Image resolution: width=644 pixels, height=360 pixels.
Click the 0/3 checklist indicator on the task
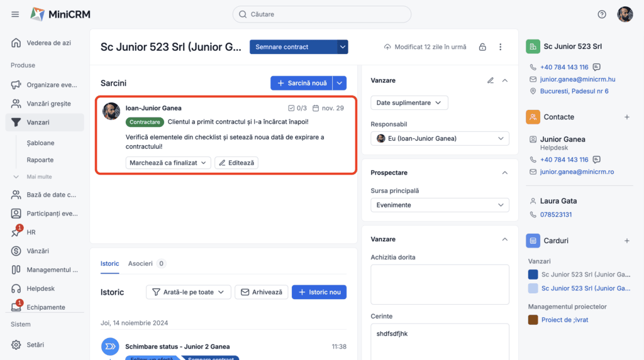pyautogui.click(x=297, y=108)
